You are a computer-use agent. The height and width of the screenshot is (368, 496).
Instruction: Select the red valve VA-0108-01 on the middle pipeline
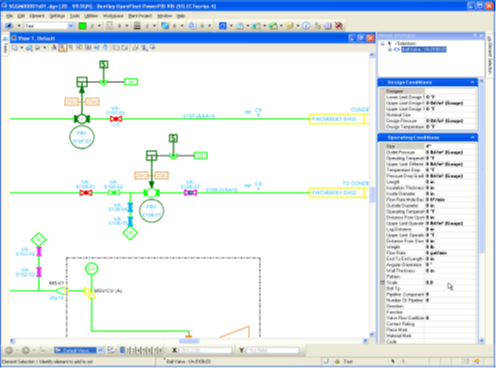(x=86, y=193)
